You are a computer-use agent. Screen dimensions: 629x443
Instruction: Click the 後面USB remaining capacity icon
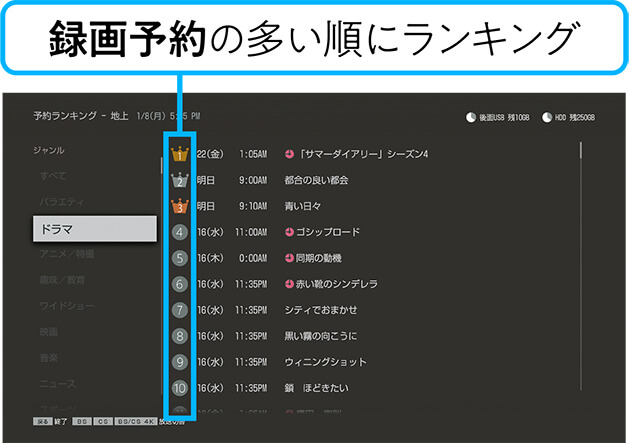click(472, 117)
